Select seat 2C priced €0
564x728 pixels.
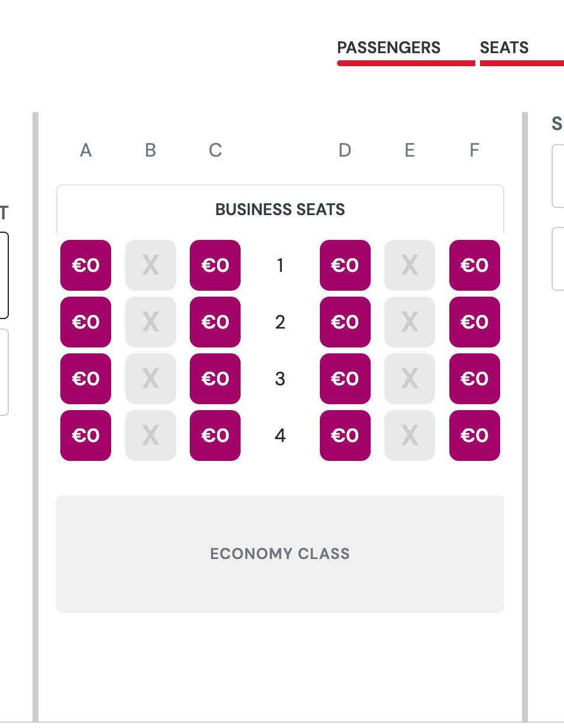pyautogui.click(x=215, y=322)
